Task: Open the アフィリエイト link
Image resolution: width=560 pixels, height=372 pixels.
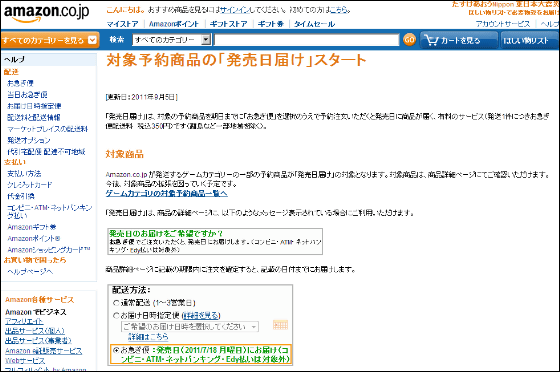Action: tap(24, 321)
